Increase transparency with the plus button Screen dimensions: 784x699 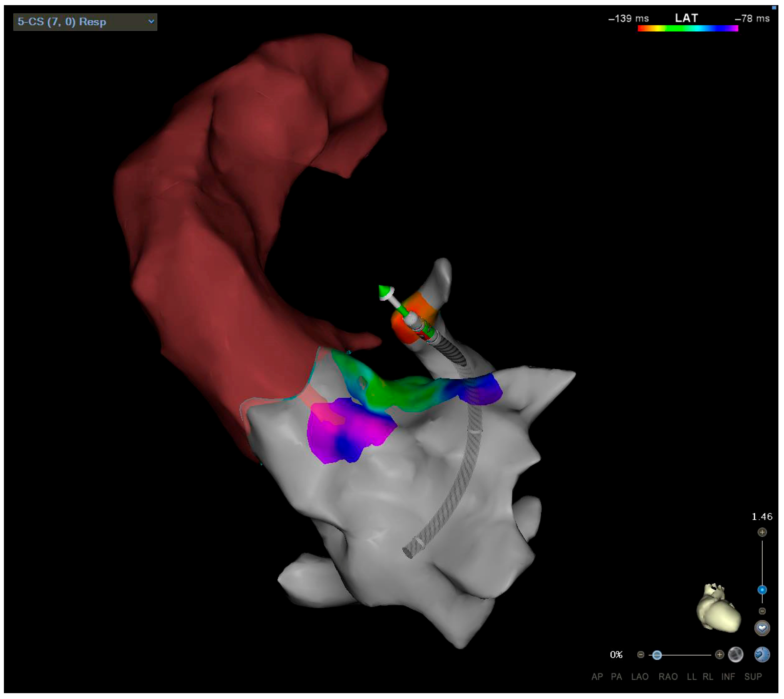(x=719, y=654)
